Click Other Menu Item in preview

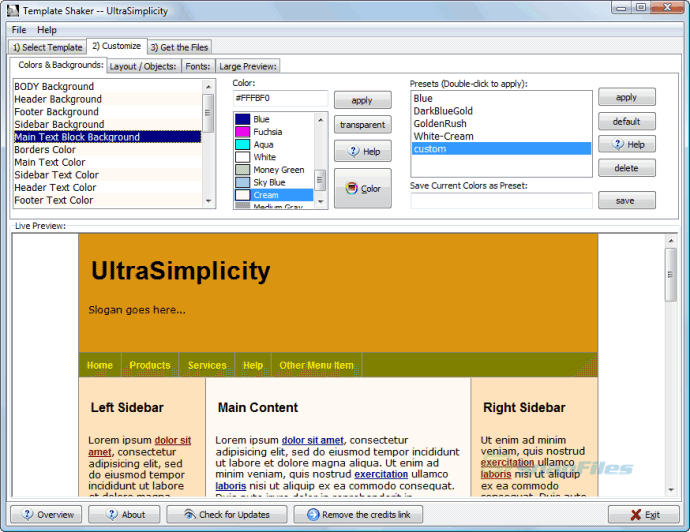(316, 365)
